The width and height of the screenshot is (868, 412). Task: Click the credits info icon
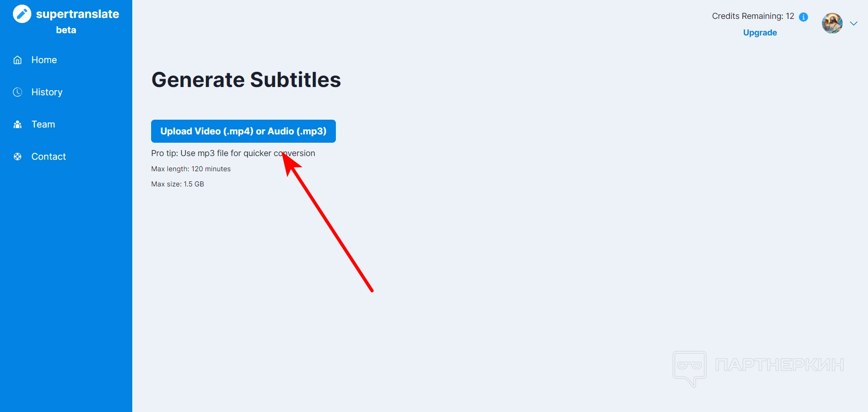coord(803,17)
